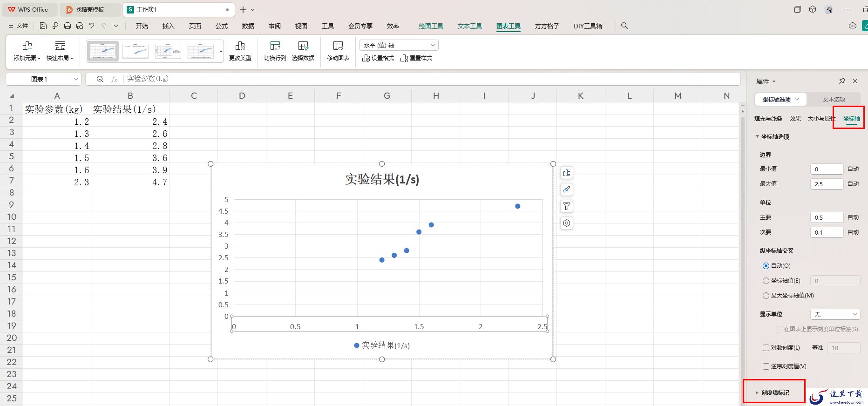Click Auto (自动) next to Maximum value

point(853,184)
